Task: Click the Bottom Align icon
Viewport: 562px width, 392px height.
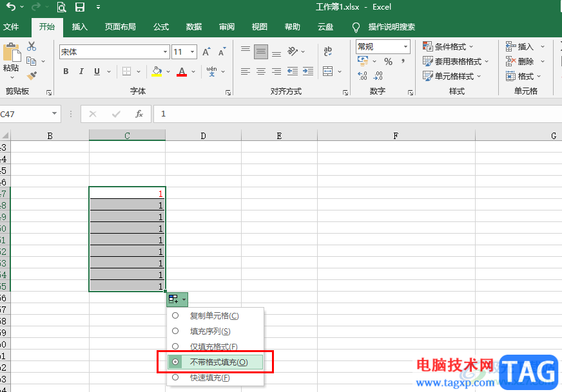Action: pyautogui.click(x=276, y=52)
